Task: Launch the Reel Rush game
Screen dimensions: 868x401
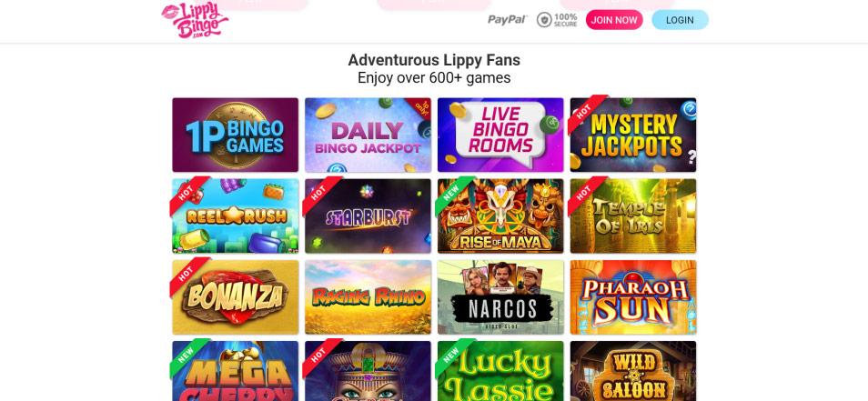Action: pos(236,216)
